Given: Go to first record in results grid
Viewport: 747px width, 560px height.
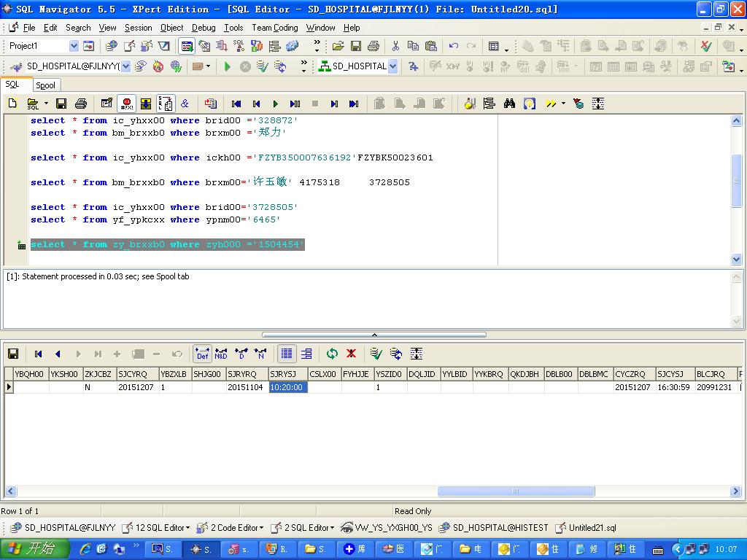Looking at the screenshot, I should [38, 354].
